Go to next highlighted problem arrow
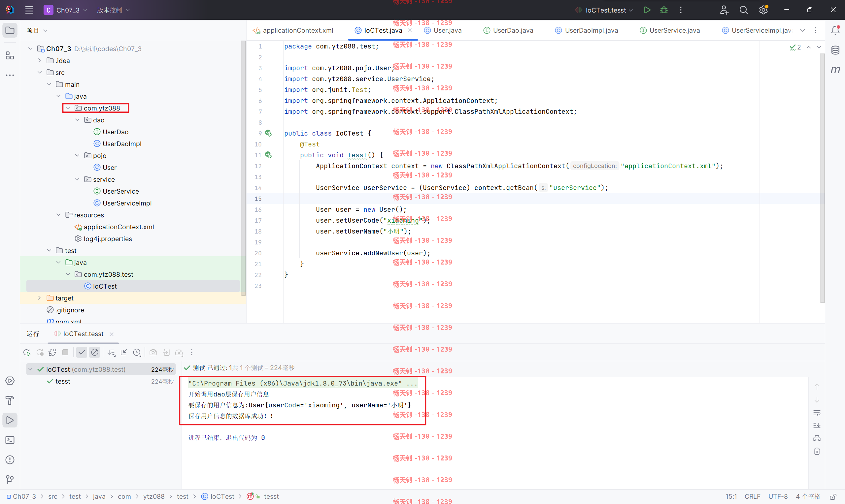The image size is (845, 504). coord(819,47)
